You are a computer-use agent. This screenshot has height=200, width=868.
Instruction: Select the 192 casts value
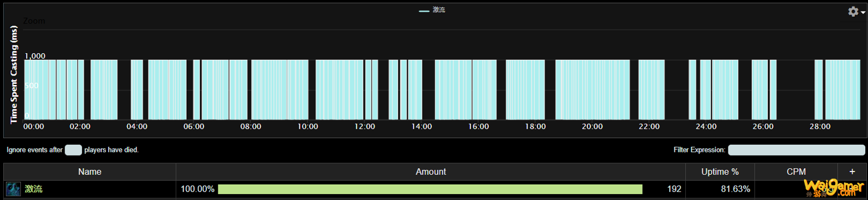pyautogui.click(x=674, y=189)
